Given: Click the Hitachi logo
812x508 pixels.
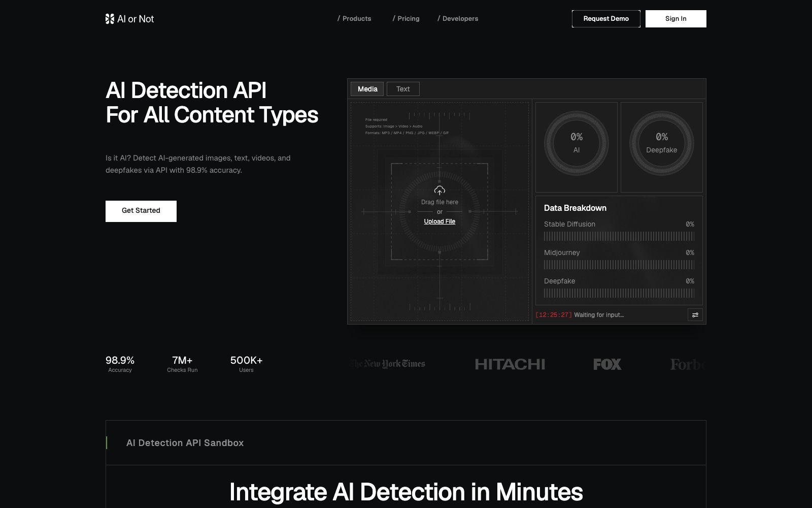Looking at the screenshot, I should click(x=510, y=364).
